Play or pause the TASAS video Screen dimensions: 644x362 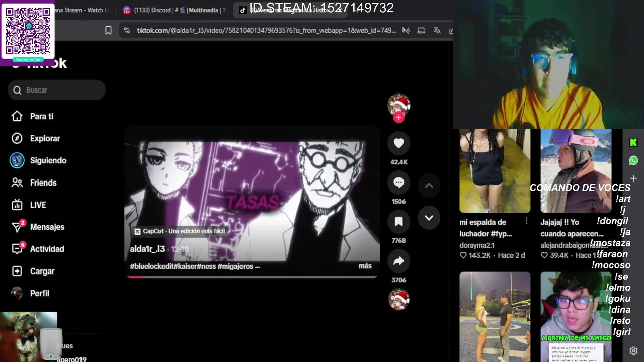(252, 201)
